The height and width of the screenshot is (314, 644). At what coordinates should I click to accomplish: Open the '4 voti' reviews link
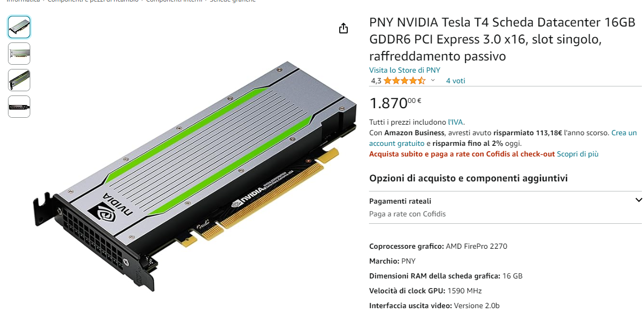456,81
